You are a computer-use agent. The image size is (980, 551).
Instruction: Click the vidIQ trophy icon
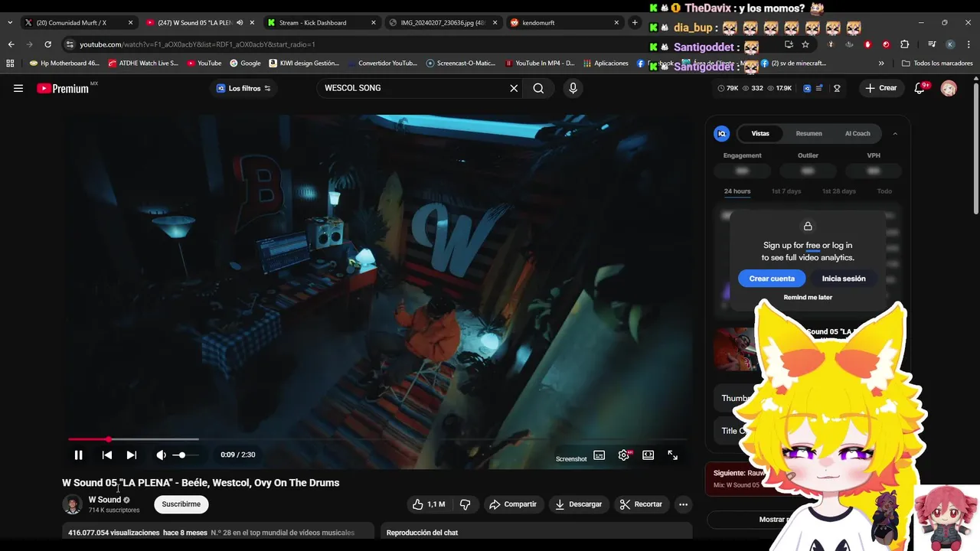point(837,88)
